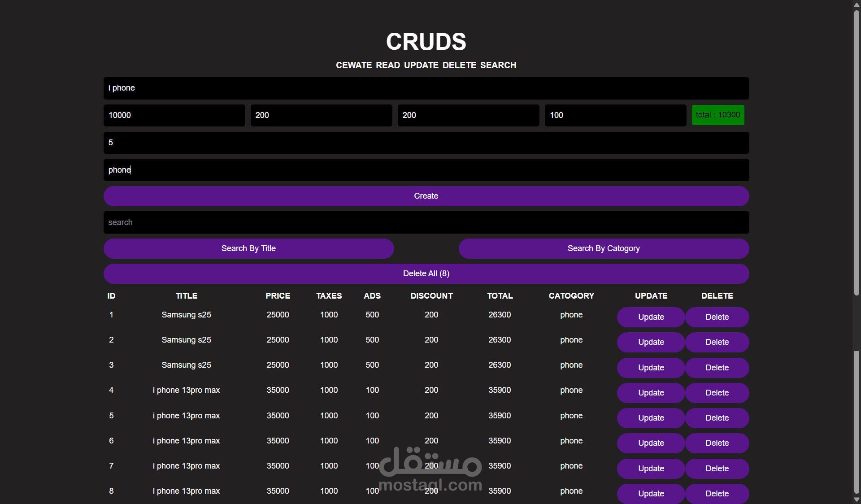
Task: Select the price field showing 10000
Action: (174, 115)
